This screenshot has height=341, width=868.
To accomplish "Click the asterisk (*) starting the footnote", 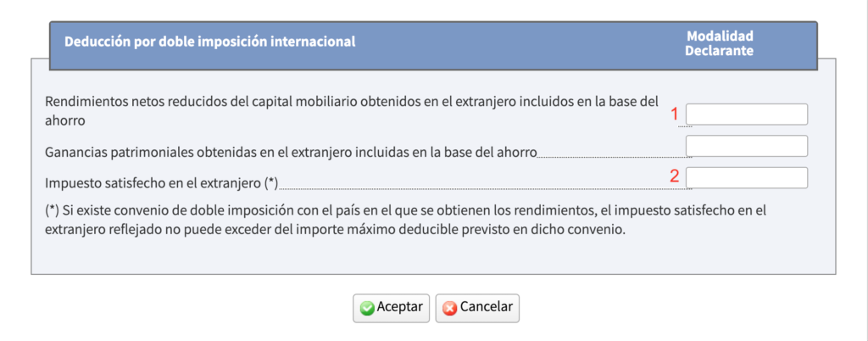I will (53, 209).
